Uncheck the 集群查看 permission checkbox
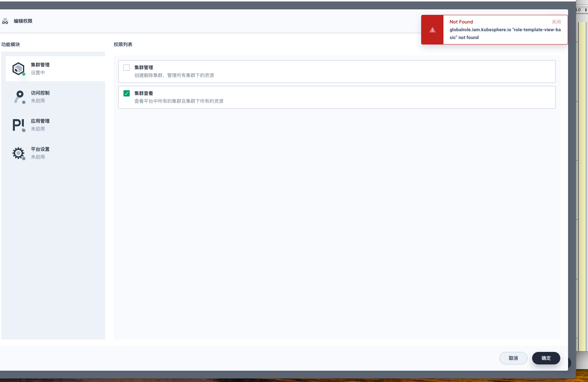The image size is (588, 382). [x=127, y=93]
